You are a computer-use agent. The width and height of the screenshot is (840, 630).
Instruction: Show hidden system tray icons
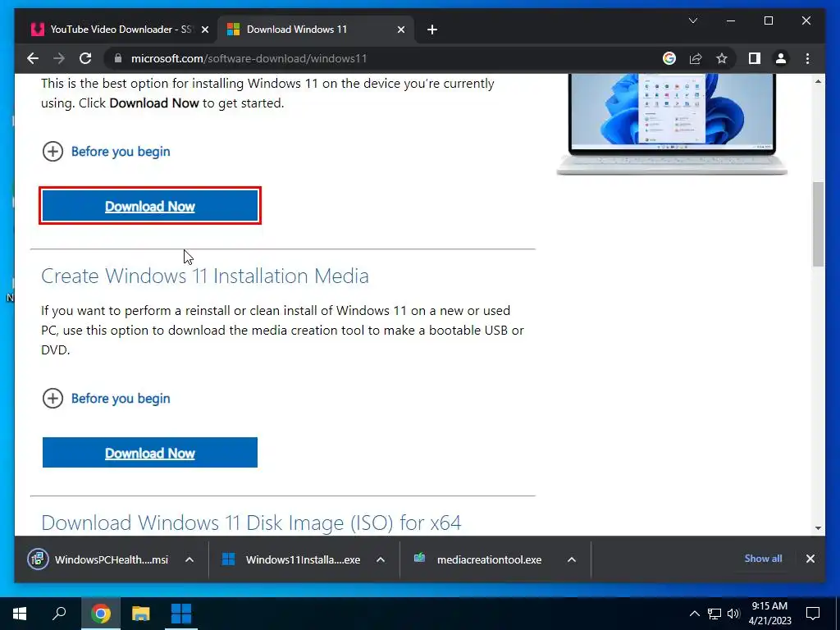694,614
